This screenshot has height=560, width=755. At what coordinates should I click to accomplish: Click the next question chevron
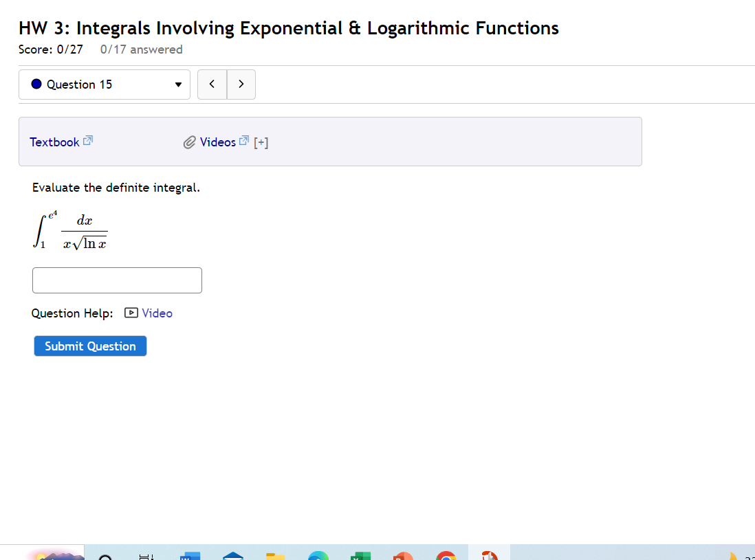point(241,84)
